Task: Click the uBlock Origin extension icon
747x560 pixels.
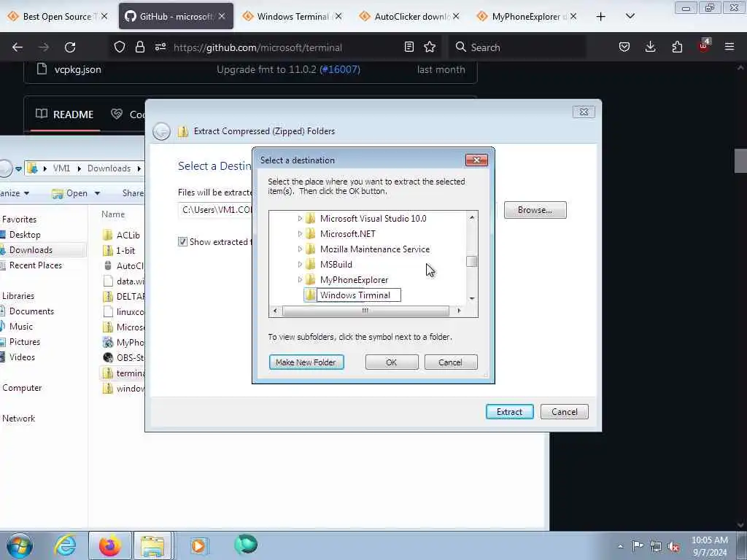Action: tap(704, 46)
